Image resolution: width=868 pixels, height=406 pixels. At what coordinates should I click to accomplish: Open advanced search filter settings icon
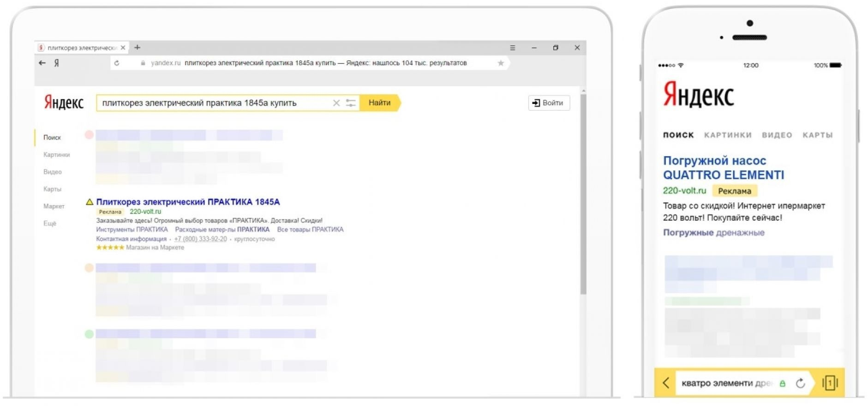click(x=351, y=103)
